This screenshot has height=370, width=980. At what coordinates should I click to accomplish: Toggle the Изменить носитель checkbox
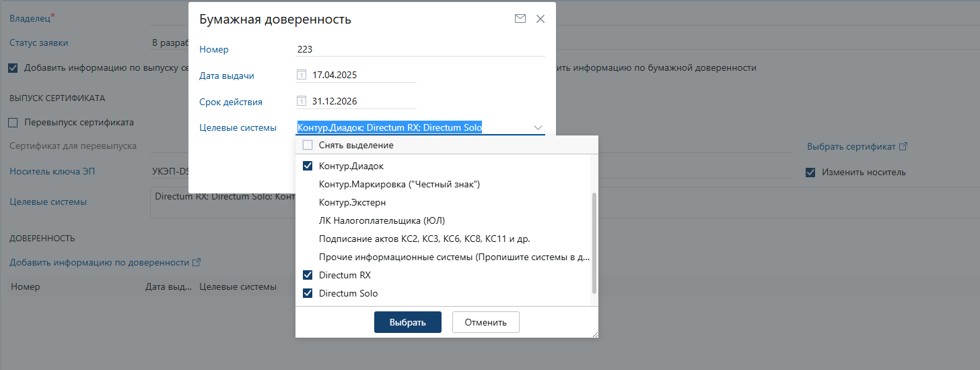810,172
